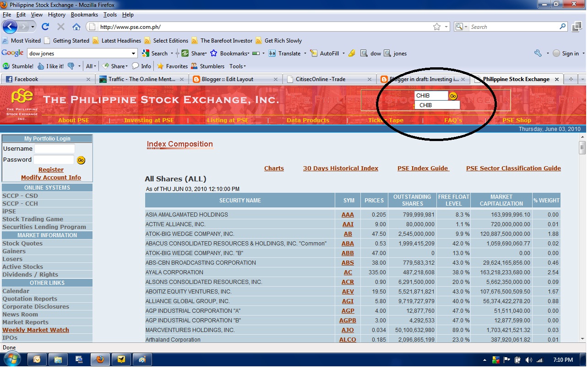Switch to the CitisecOnline -Trade tab

[329, 79]
